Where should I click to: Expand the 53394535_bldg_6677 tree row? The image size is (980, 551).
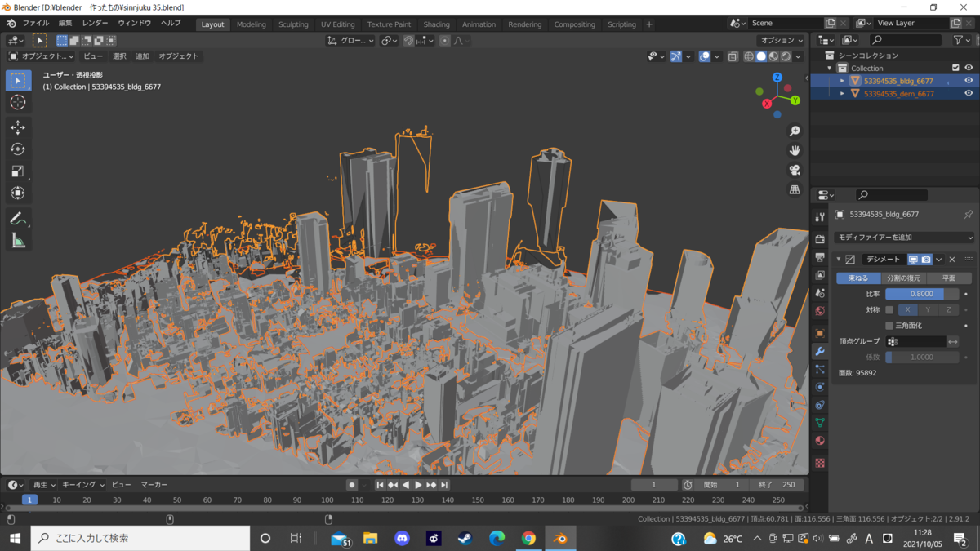point(842,81)
